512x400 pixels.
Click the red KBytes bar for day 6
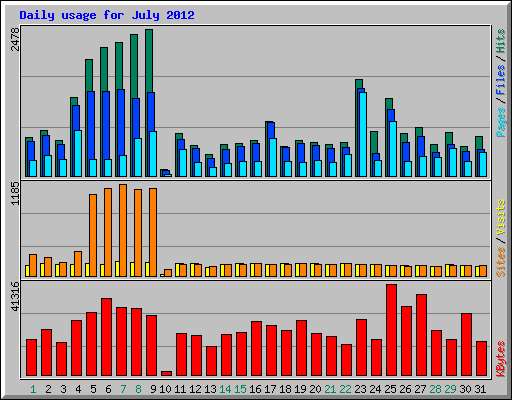tap(106, 337)
